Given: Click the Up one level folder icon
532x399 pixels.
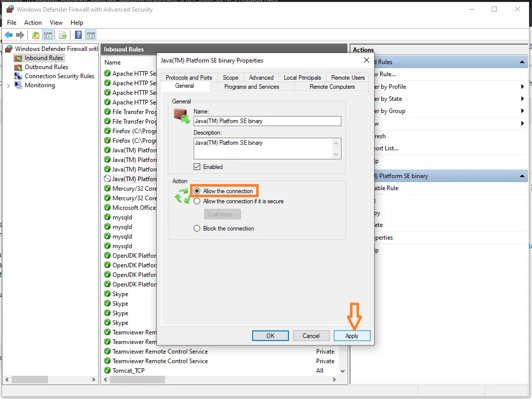Looking at the screenshot, I should (36, 35).
